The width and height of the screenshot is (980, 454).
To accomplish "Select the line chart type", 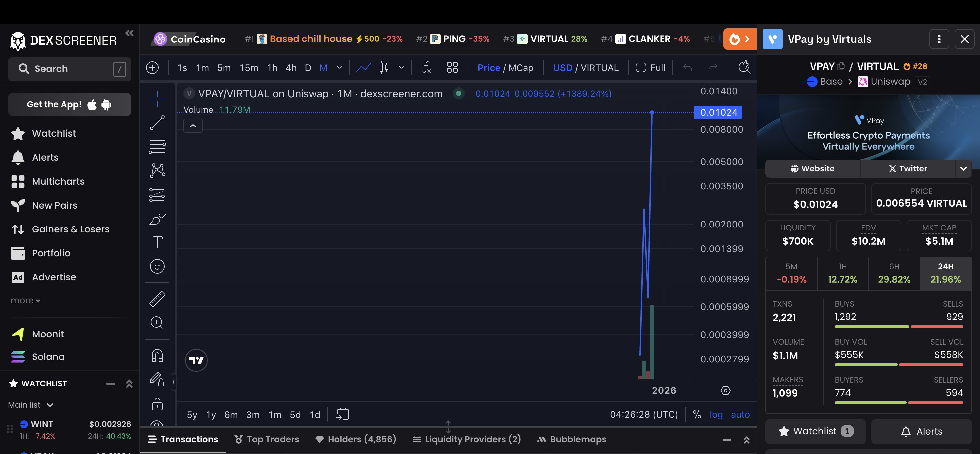I will [363, 68].
